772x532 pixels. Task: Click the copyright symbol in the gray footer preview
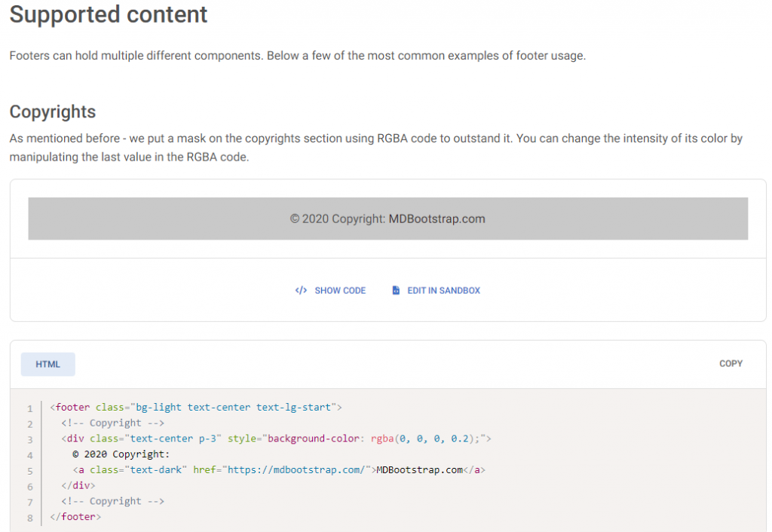pyautogui.click(x=295, y=219)
